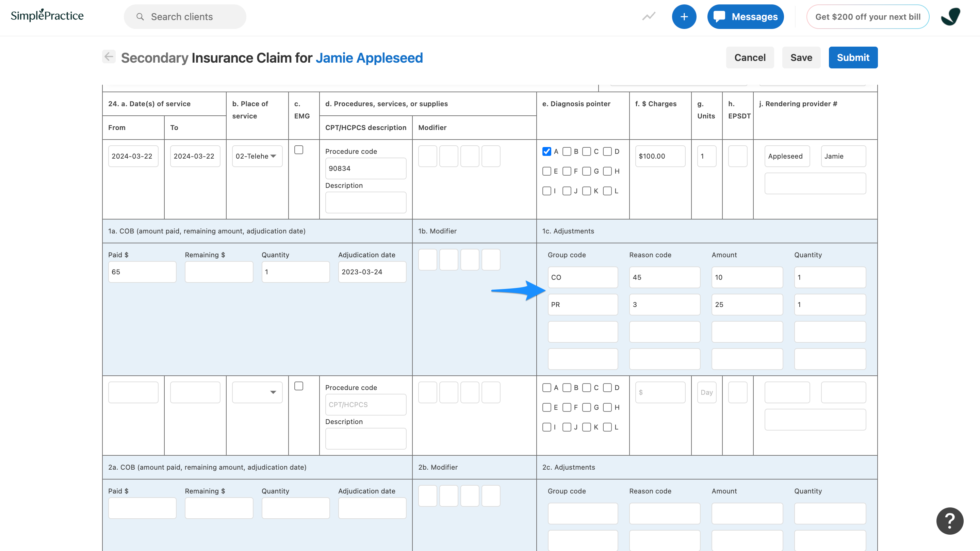Click the search magnifier icon

tap(140, 17)
